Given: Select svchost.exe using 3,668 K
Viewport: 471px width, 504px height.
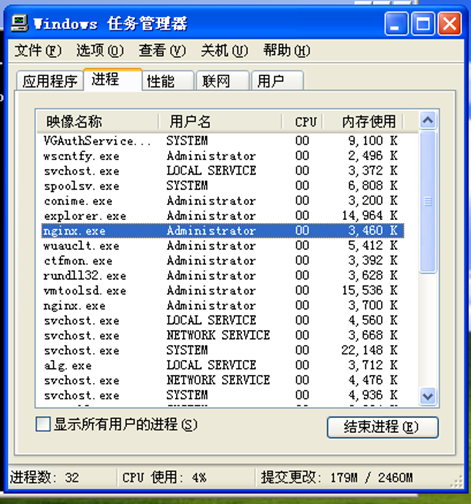Looking at the screenshot, I should (x=223, y=335).
